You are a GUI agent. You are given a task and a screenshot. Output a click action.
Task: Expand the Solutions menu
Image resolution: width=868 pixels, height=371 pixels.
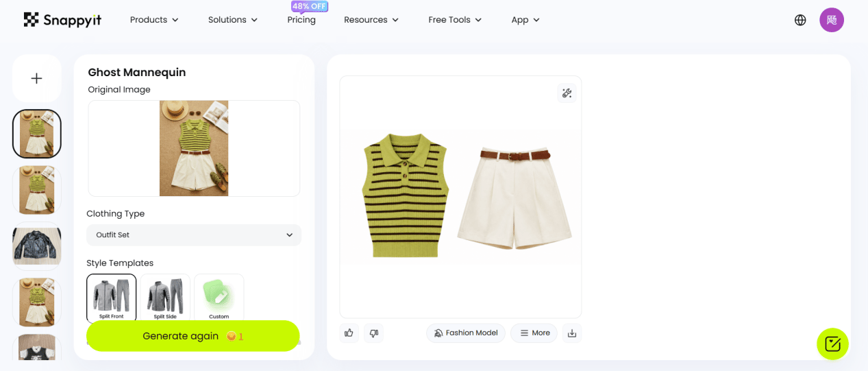(x=233, y=20)
